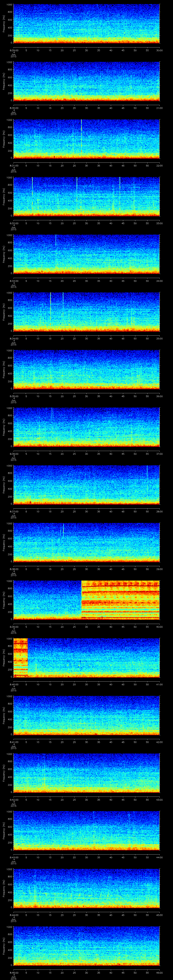Open the 8:42:00 spectrogram panel
This screenshot has height=980, width=173.
pyautogui.click(x=86, y=773)
